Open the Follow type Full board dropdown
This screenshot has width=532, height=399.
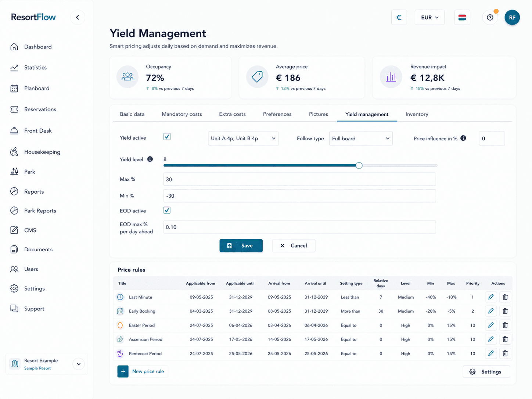(x=361, y=139)
